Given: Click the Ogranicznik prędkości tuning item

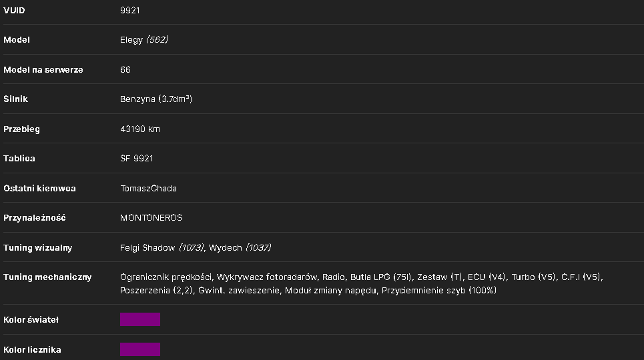Looking at the screenshot, I should (x=166, y=277).
